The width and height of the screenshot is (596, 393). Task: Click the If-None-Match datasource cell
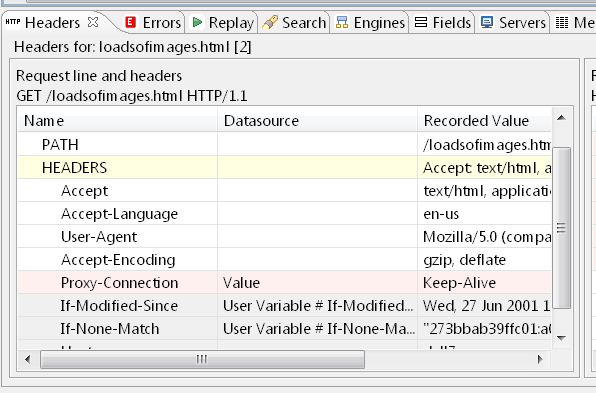coord(317,329)
